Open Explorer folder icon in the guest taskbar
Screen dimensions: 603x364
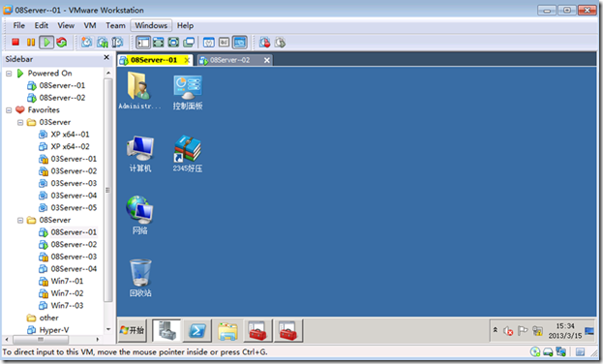(x=227, y=330)
